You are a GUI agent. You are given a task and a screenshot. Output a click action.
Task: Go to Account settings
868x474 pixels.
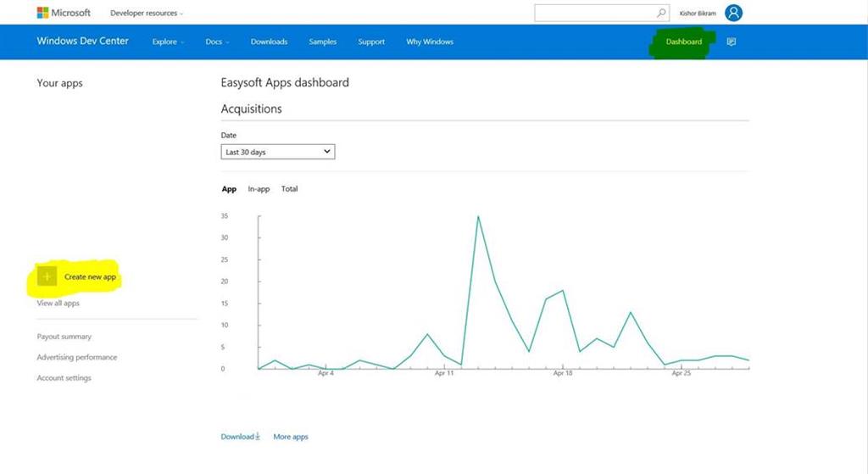[x=64, y=378]
